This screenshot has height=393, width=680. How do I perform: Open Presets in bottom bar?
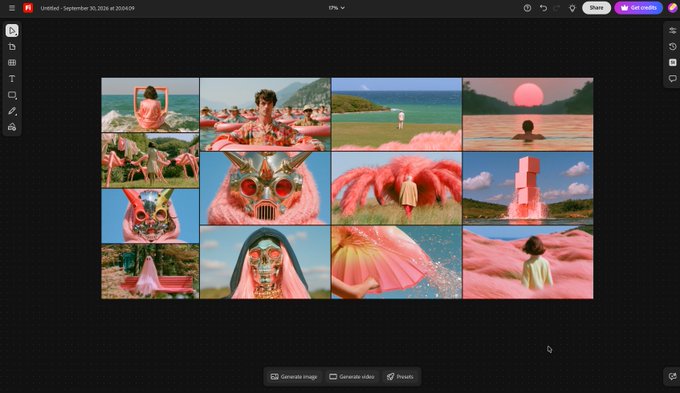tap(400, 377)
